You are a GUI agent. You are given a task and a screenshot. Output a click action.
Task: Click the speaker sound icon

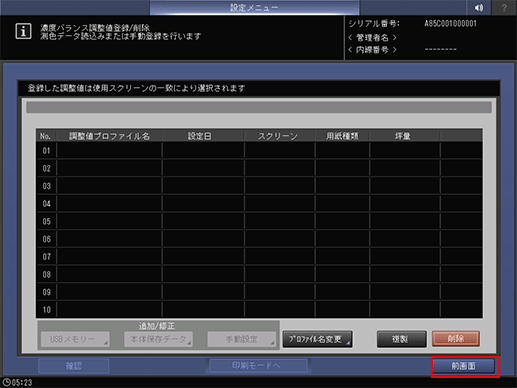point(478,7)
